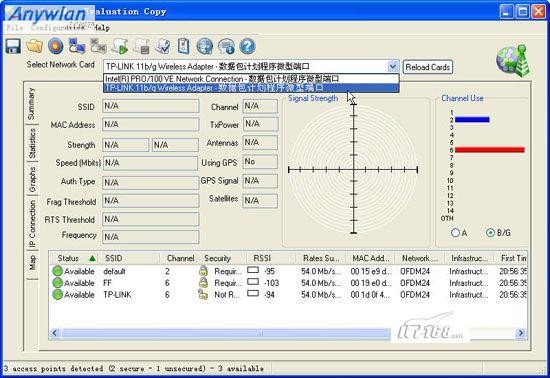Click padlock icon in default row
Image resolution: width=550 pixels, height=378 pixels.
[203, 271]
